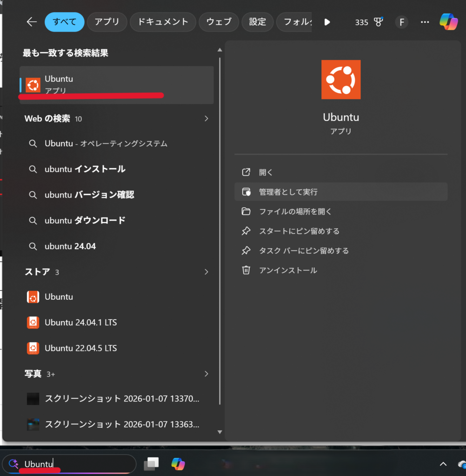Click the rewards trophy points icon
Image resolution: width=466 pixels, height=476 pixels.
pyautogui.click(x=378, y=22)
